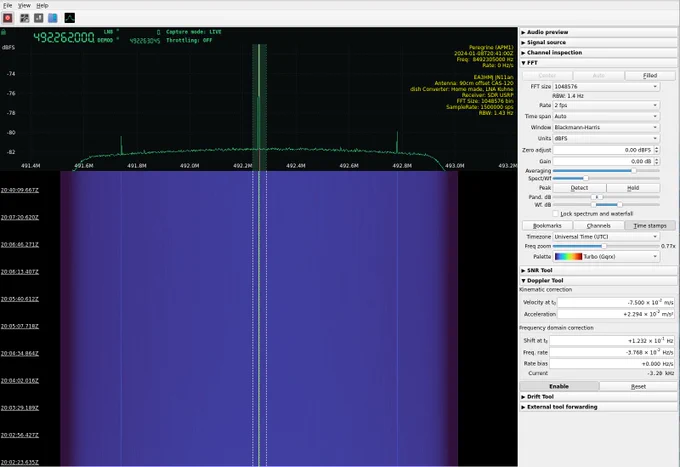Click the green lock icon beside frequency
This screenshot has height=467, width=680.
click(x=3, y=32)
